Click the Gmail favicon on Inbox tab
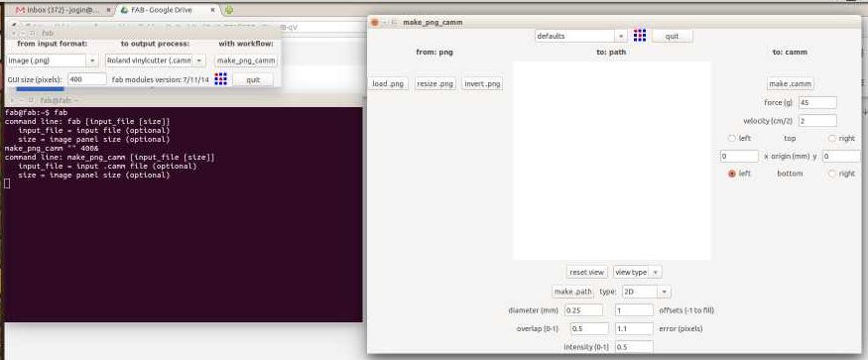 (x=21, y=10)
